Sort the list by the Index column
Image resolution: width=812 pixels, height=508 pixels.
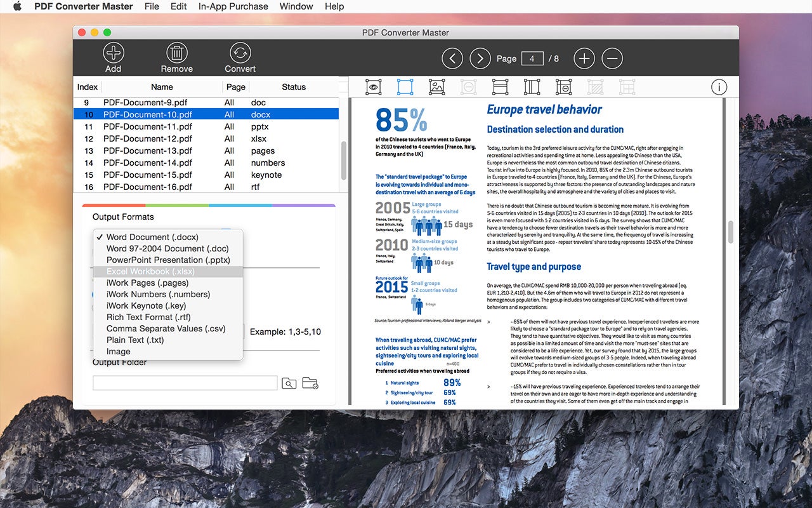(x=88, y=87)
